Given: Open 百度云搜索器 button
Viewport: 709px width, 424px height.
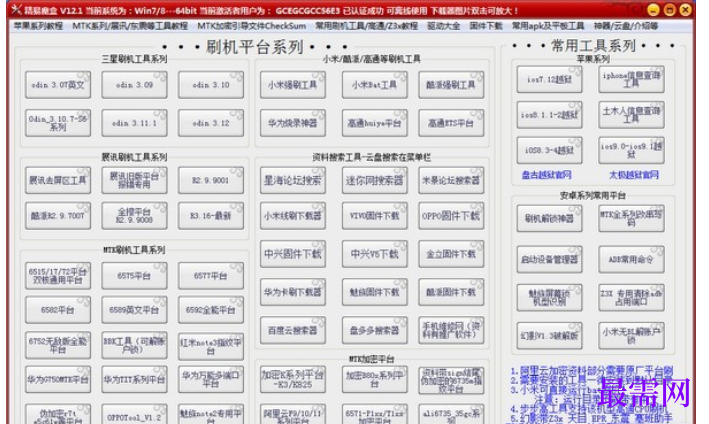Looking at the screenshot, I should pos(293,330).
